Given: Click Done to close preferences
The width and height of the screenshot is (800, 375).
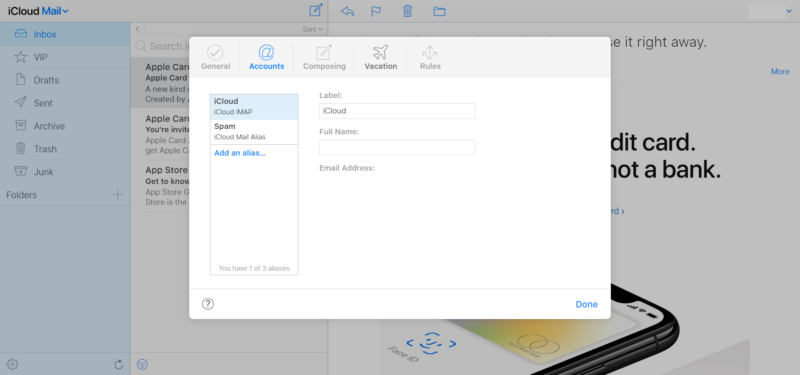Looking at the screenshot, I should tap(586, 304).
